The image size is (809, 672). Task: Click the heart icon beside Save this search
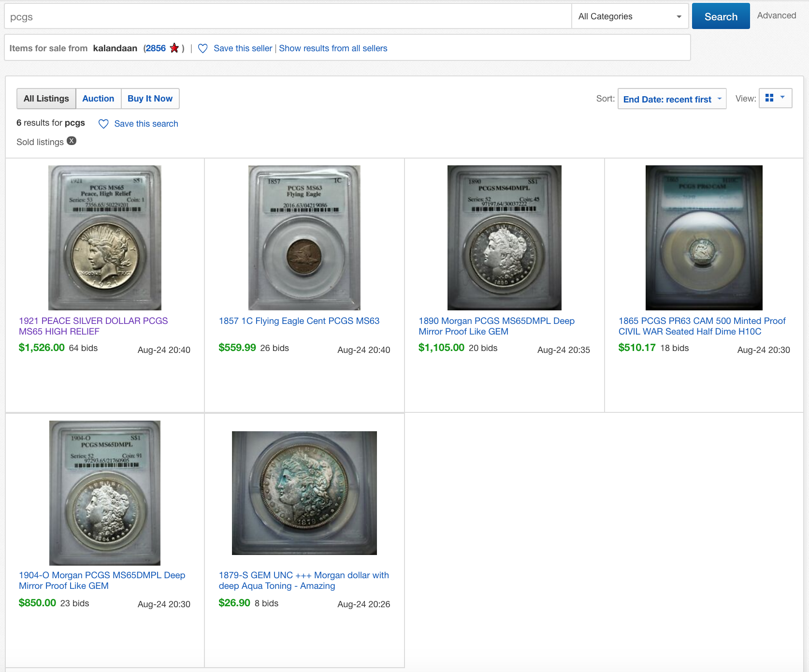click(x=103, y=124)
